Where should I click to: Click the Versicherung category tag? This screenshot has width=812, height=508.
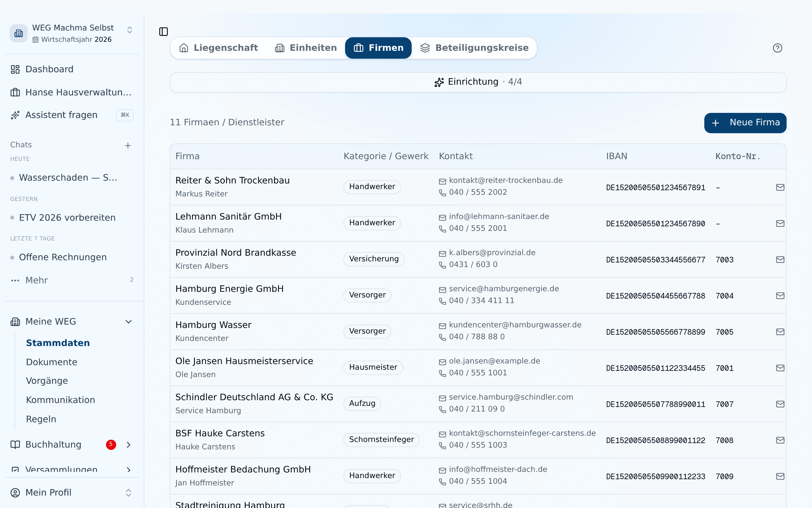[374, 259]
